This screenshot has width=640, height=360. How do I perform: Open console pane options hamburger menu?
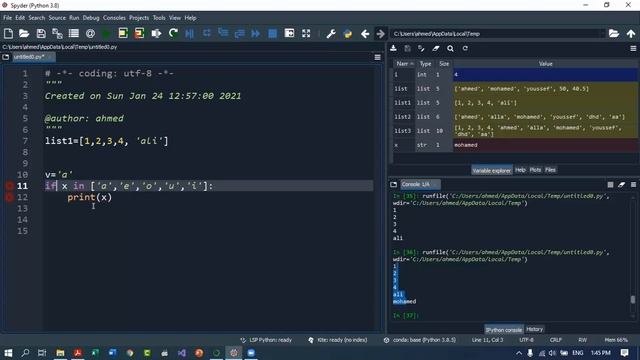point(633,184)
